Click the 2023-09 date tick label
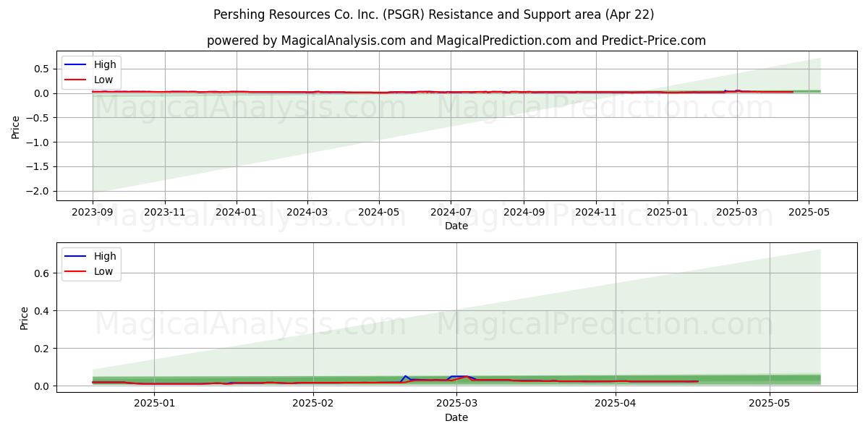 (93, 213)
